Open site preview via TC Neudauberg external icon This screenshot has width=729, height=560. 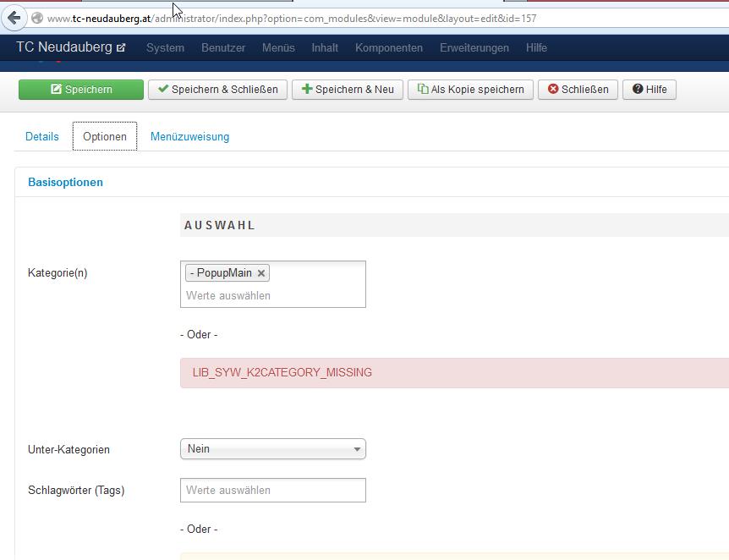(x=121, y=48)
